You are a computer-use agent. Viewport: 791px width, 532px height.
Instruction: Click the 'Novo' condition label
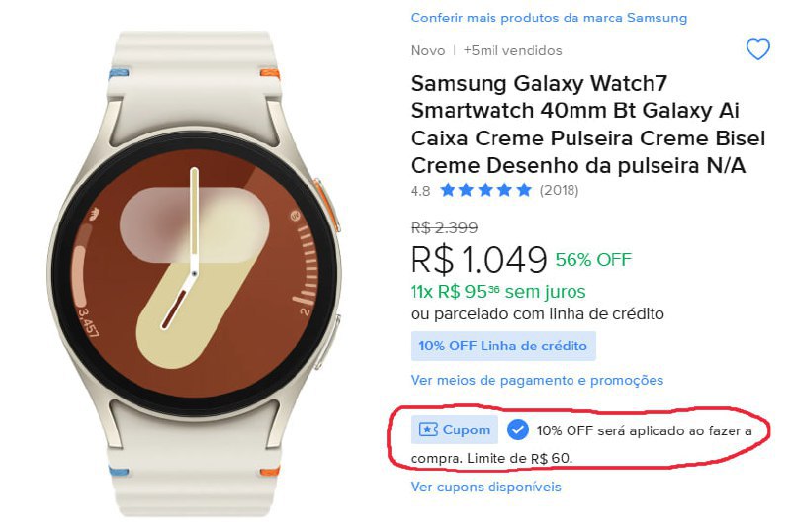pos(427,50)
